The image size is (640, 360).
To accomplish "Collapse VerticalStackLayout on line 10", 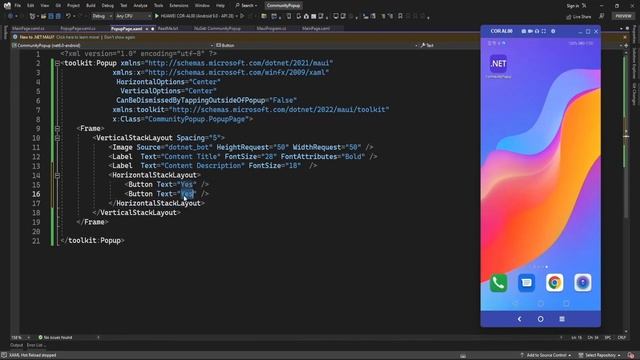I will pos(57,138).
